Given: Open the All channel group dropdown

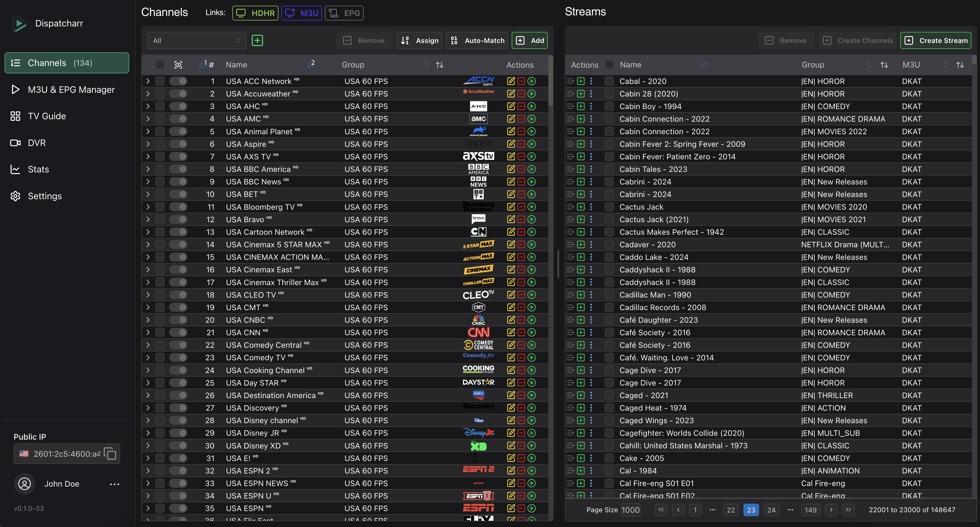Looking at the screenshot, I should pos(196,40).
